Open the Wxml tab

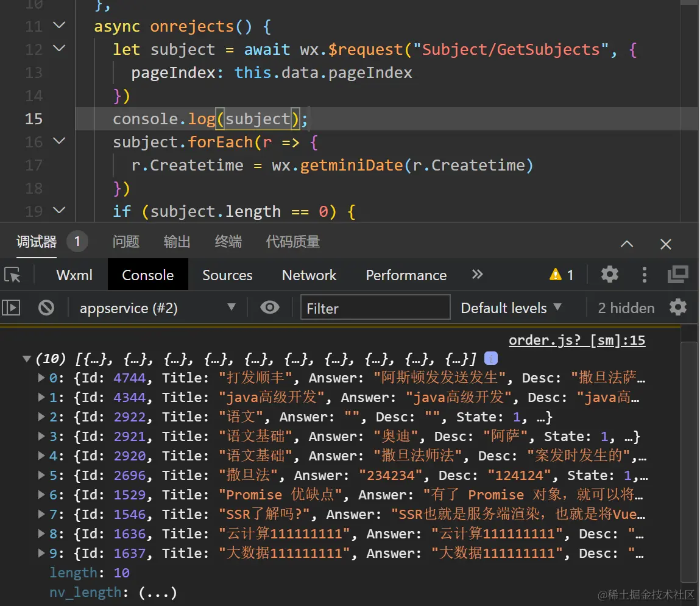74,275
